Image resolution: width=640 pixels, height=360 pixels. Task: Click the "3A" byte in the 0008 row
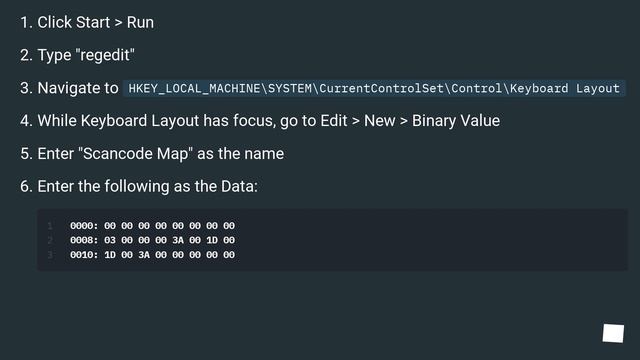(x=178, y=240)
